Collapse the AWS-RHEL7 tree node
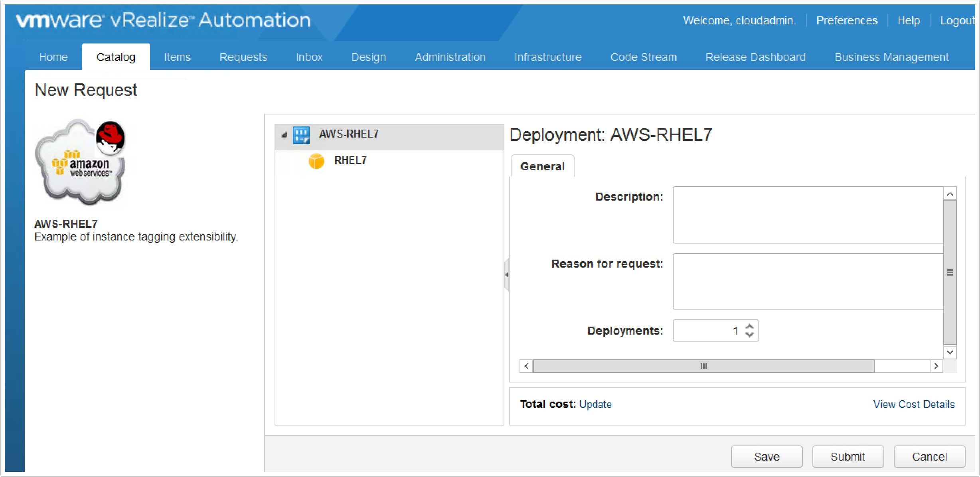The width and height of the screenshot is (980, 477). click(x=284, y=135)
